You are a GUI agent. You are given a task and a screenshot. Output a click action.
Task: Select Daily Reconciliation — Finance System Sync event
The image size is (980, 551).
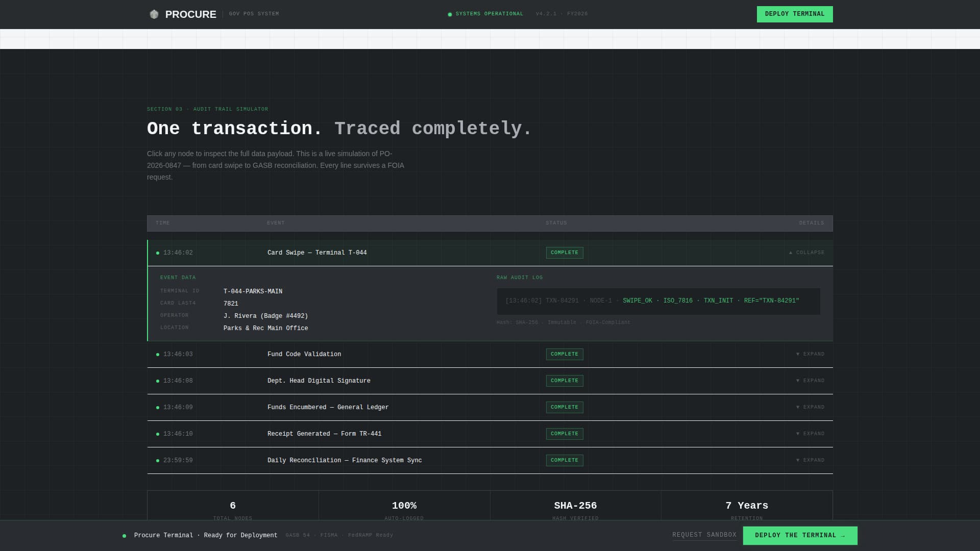[x=345, y=460]
